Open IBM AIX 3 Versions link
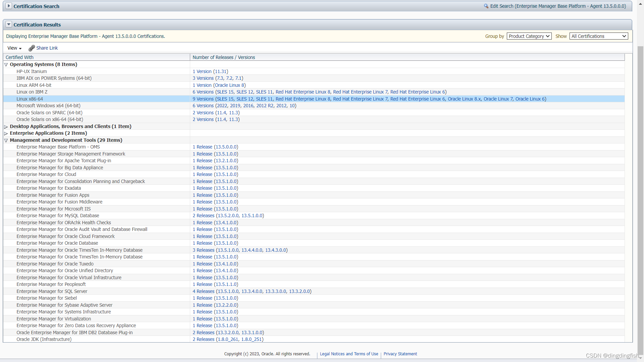Screen dimensions: 644x362 point(203,78)
